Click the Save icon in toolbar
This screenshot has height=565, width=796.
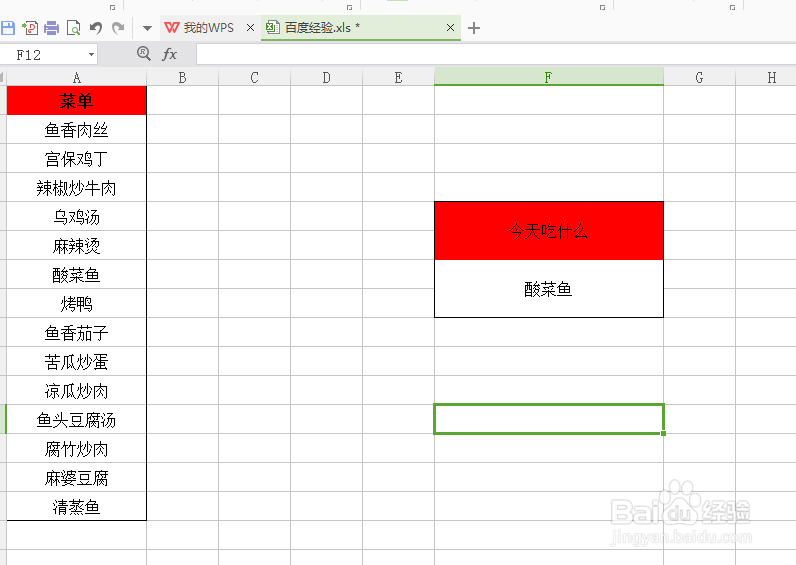pos(8,28)
